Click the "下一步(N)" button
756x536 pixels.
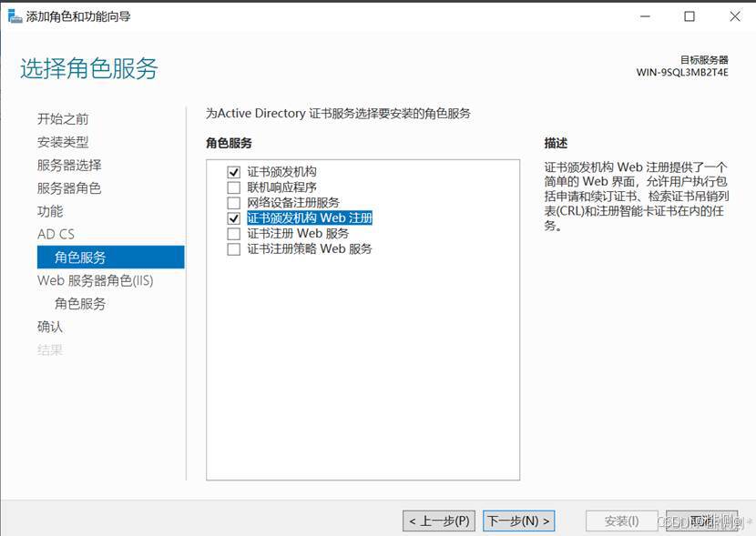519,521
